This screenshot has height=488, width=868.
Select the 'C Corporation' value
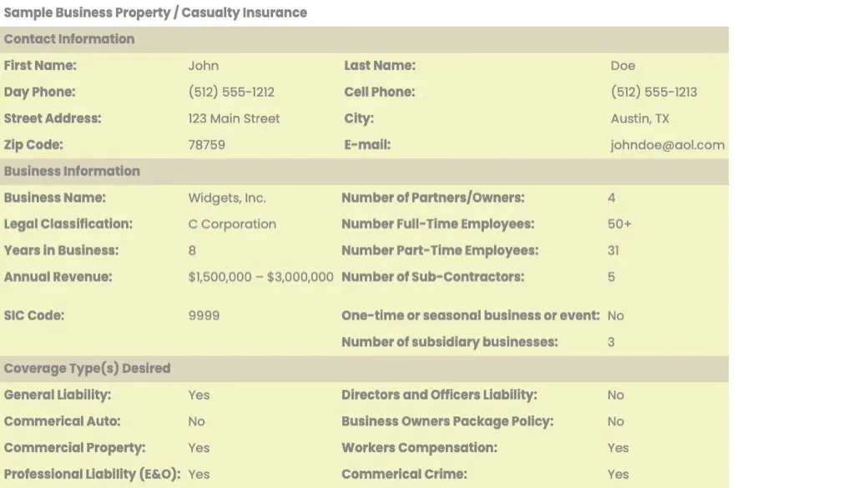click(x=232, y=224)
